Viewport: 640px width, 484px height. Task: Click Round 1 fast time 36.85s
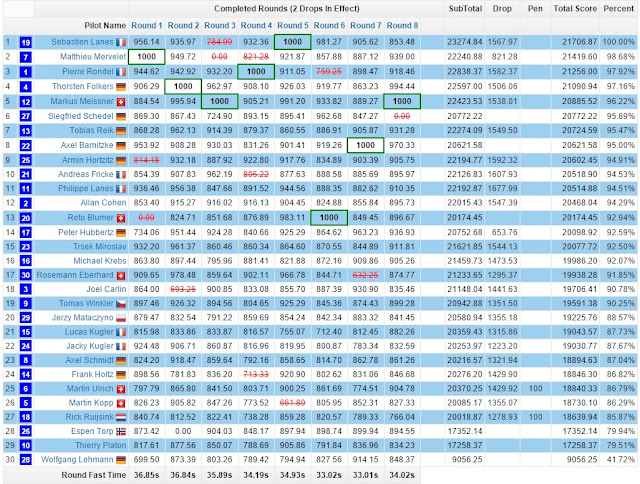147,475
